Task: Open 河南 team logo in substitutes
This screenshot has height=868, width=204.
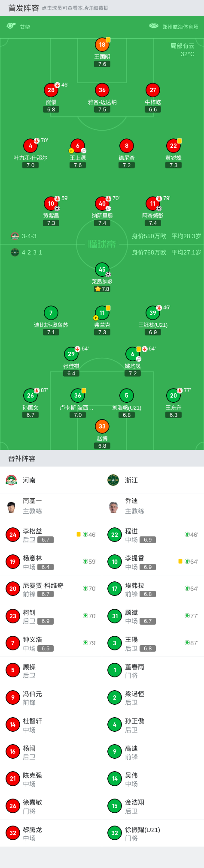Action: [x=11, y=480]
